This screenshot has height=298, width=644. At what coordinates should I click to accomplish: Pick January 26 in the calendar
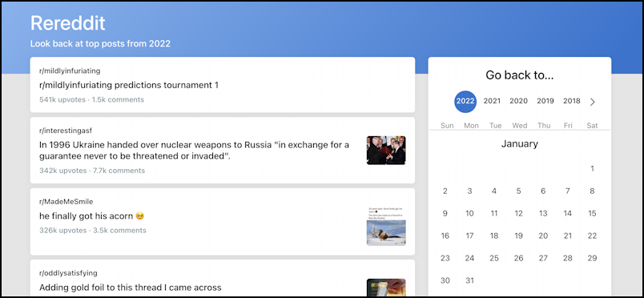point(519,258)
